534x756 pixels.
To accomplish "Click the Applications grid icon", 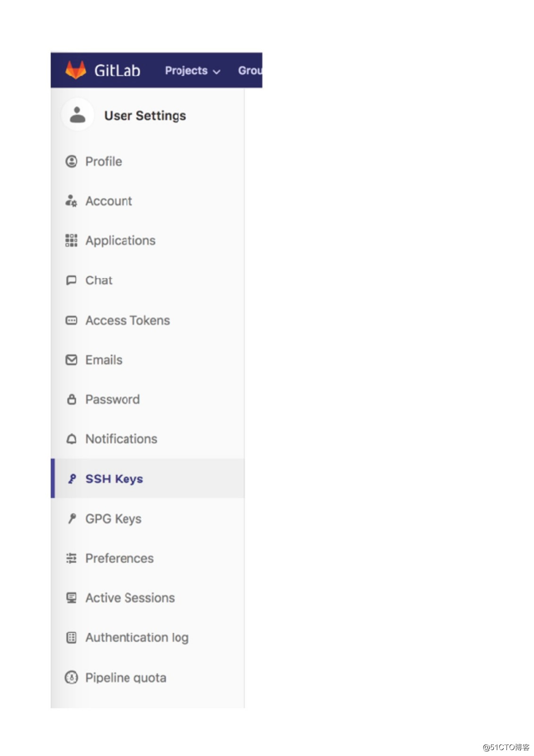I will pyautogui.click(x=71, y=241).
